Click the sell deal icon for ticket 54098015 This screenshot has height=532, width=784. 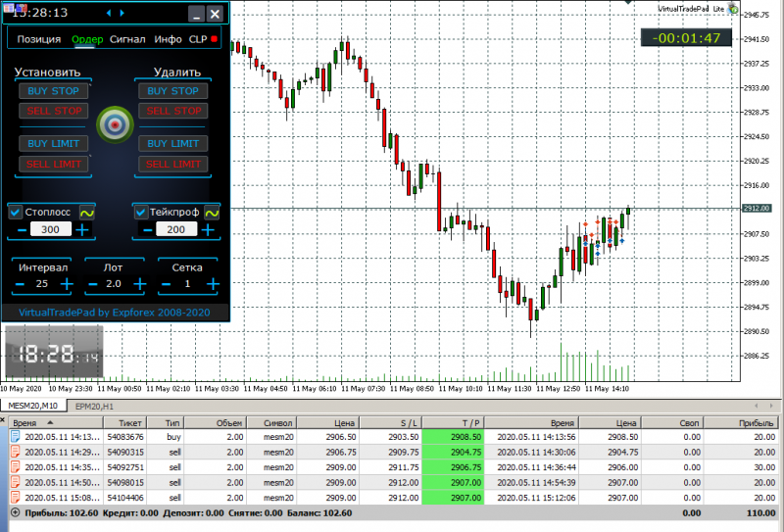[16, 482]
